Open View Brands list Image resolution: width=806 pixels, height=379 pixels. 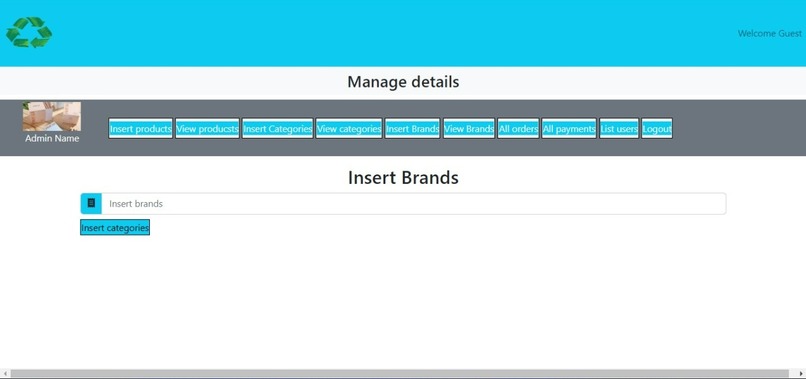[x=469, y=129]
